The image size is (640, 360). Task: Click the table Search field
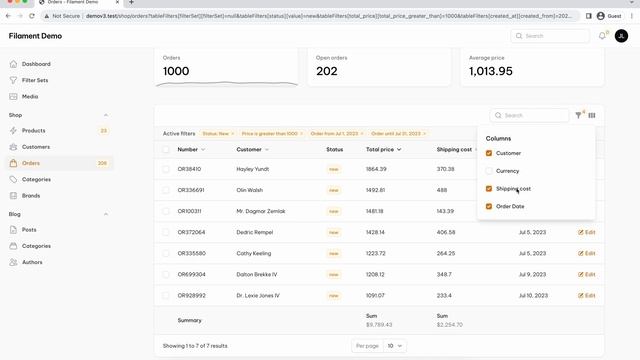tap(529, 116)
